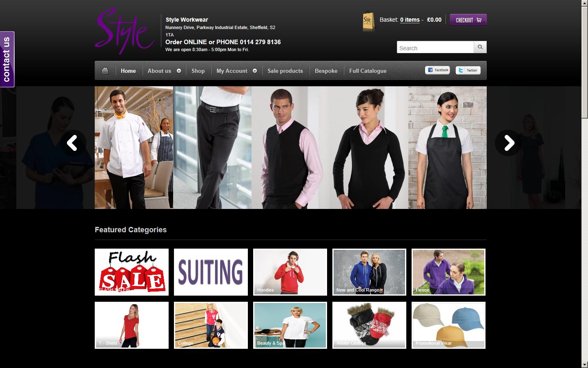Click the 0 items basket link
This screenshot has width=588, height=368.
pos(410,19)
